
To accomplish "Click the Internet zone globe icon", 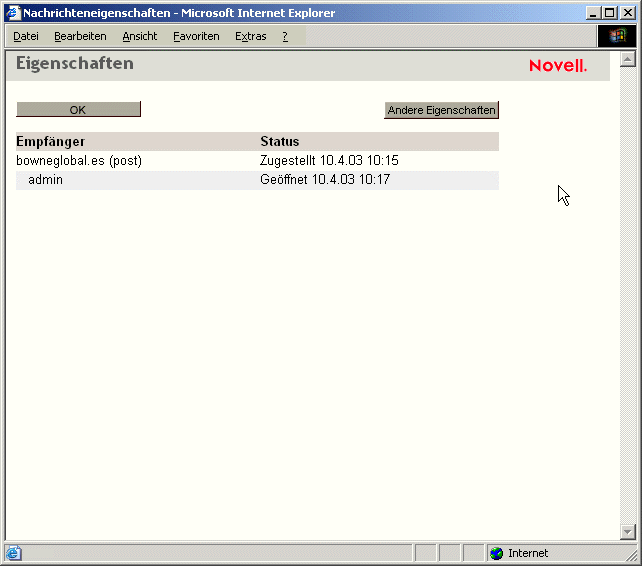I will (x=496, y=553).
